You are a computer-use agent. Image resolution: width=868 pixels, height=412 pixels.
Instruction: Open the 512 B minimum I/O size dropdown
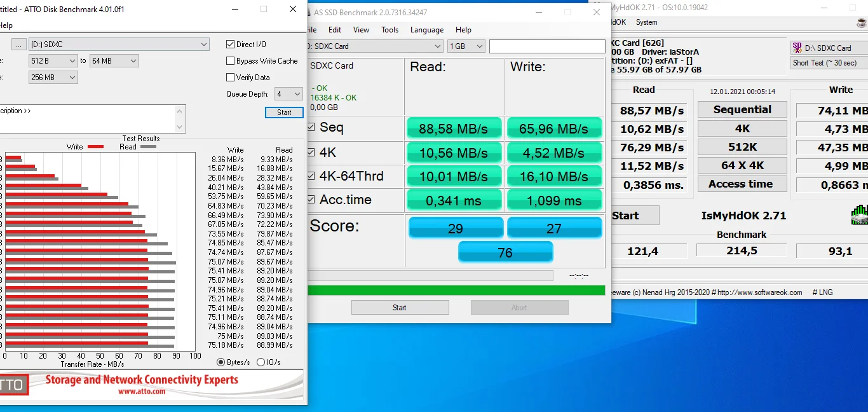point(53,61)
